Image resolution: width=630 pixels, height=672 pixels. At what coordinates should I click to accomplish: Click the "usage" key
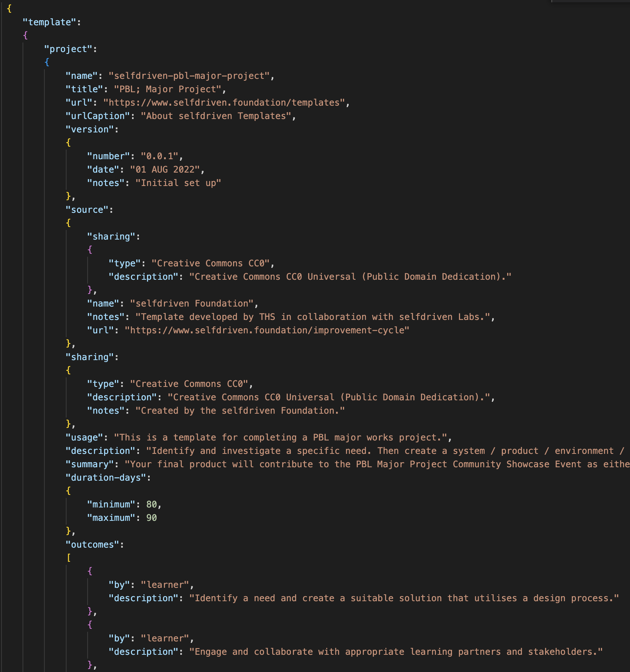coord(85,437)
